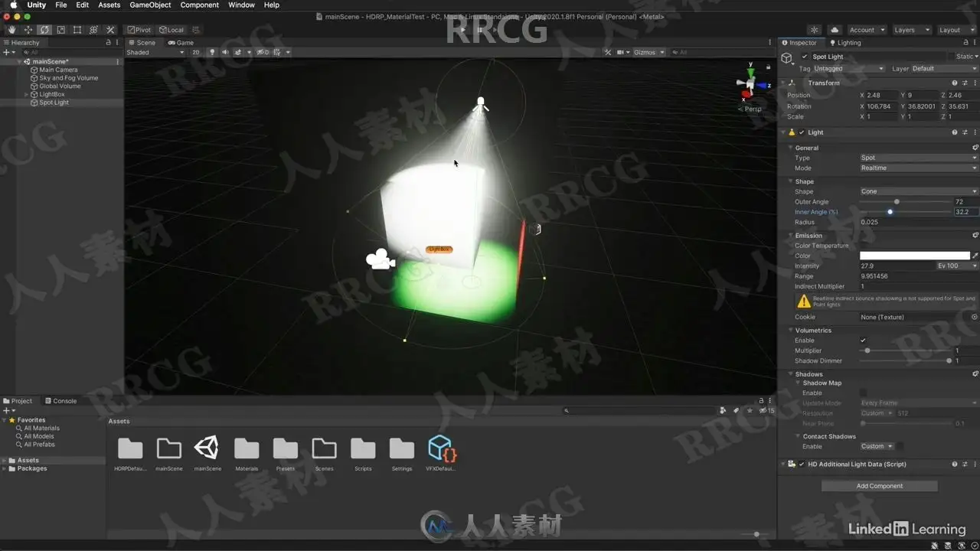980x551 pixels.
Task: Toggle Pivot/Center handle position
Action: (x=139, y=30)
